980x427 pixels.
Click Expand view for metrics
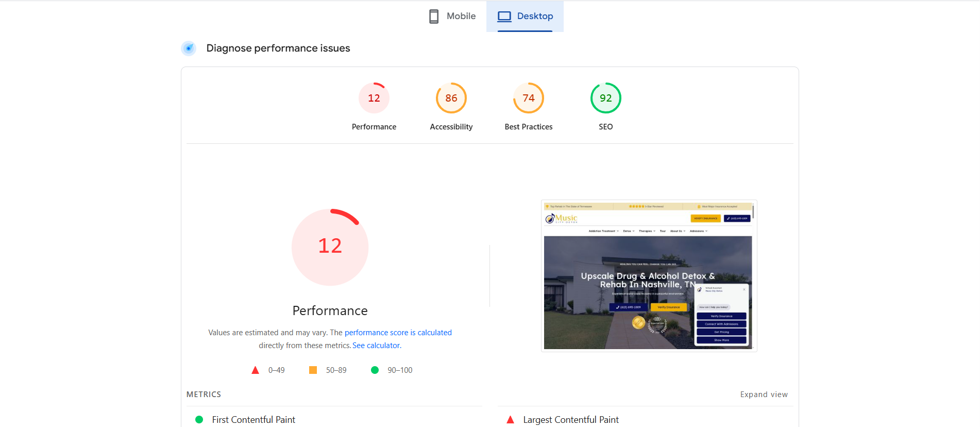tap(764, 395)
